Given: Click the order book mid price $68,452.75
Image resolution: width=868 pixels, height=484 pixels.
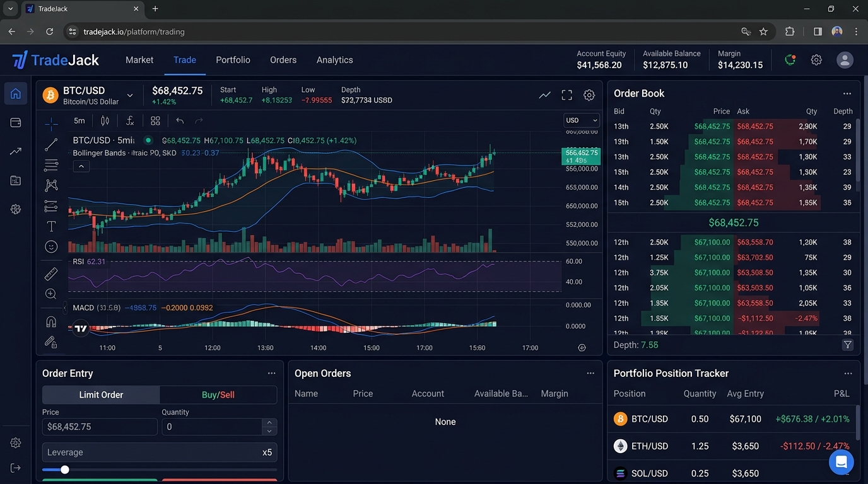Looking at the screenshot, I should point(733,222).
